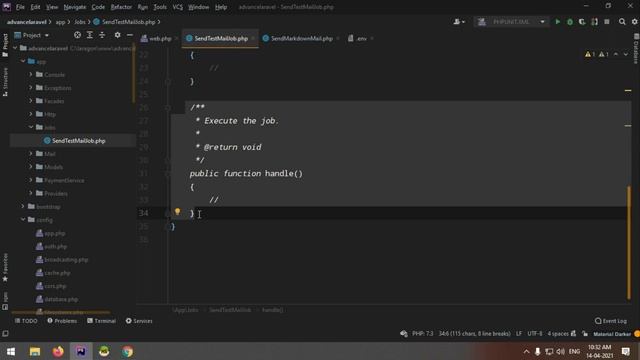640x360 pixels.
Task: Click tool windows toggle icon at bottom left
Action: [x=5, y=333]
